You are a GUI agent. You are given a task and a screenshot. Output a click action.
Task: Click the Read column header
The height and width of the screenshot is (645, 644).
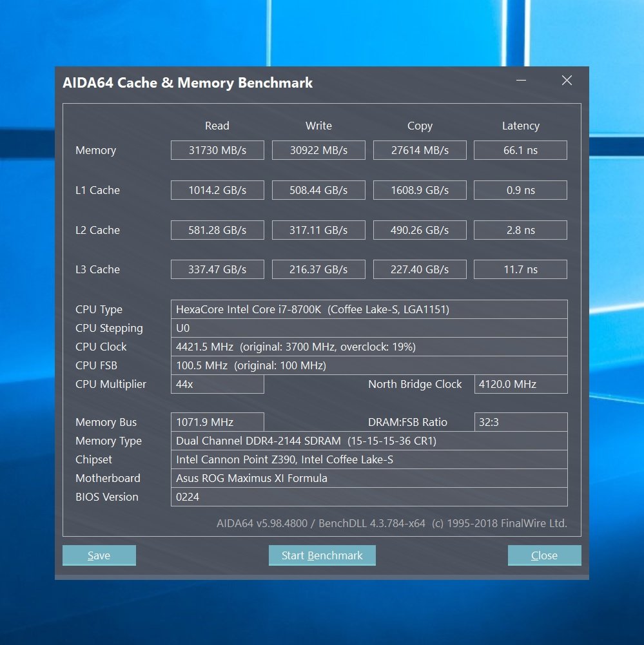click(x=217, y=126)
